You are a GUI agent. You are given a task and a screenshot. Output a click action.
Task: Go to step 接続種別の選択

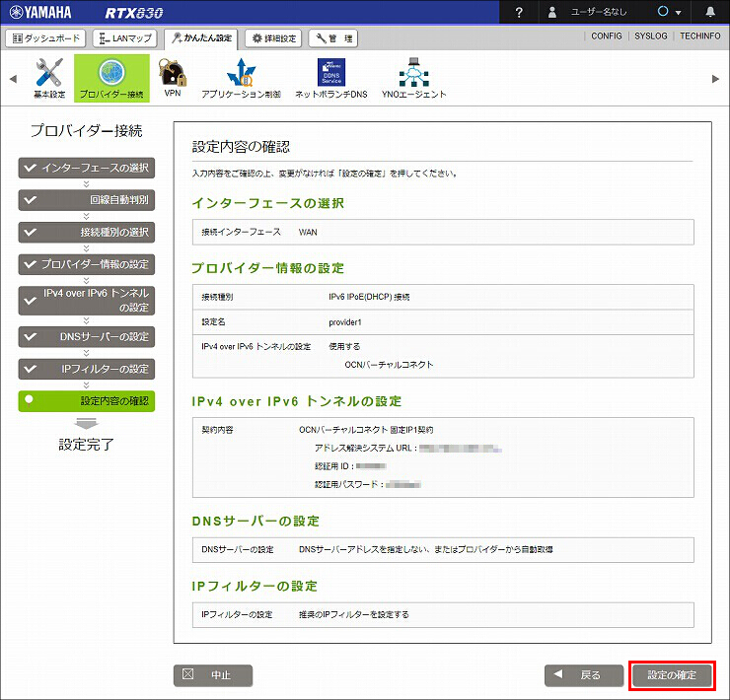point(87,233)
